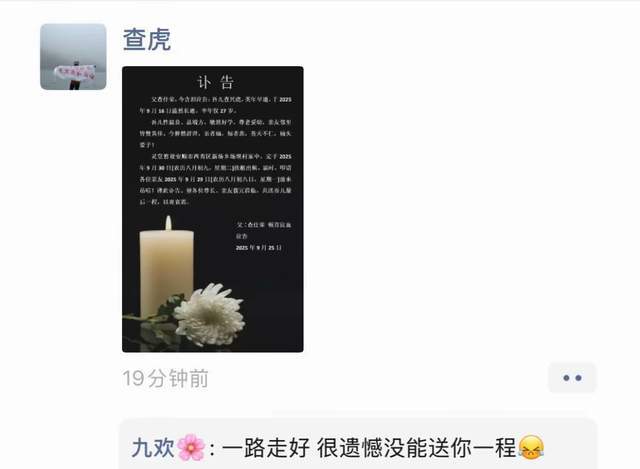This screenshot has width=640, height=469.
Task: Open the username 查虎 profile link
Action: coord(147,40)
